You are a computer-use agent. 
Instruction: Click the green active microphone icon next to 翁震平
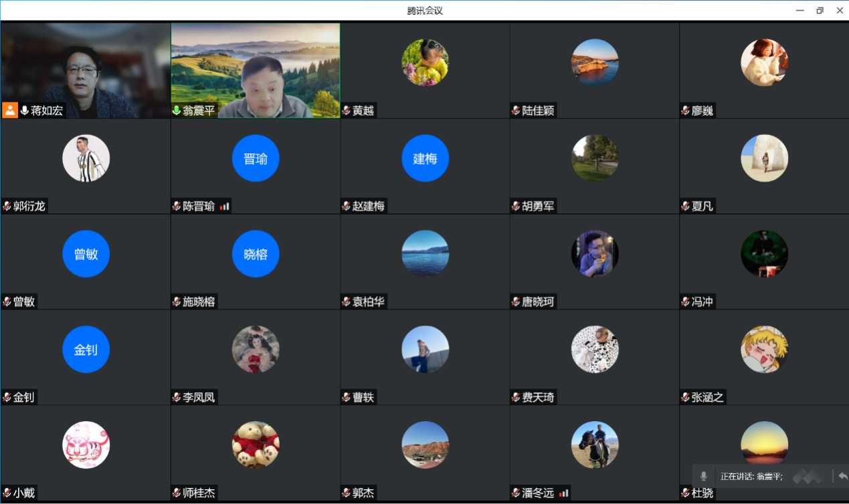(x=177, y=110)
